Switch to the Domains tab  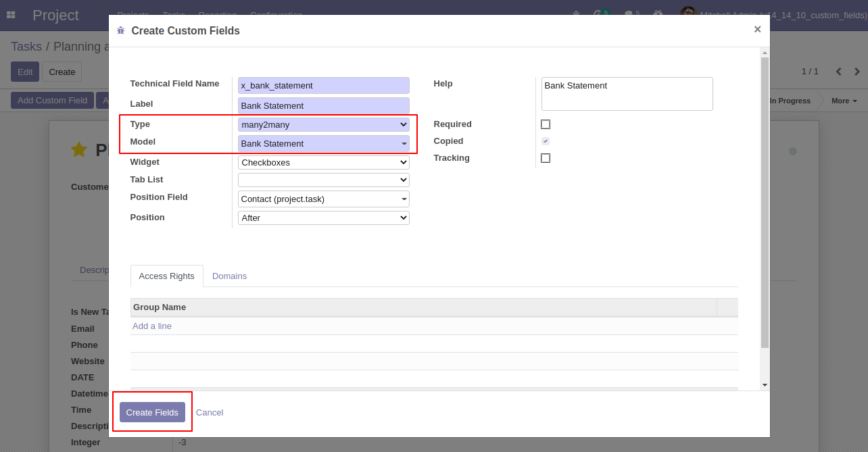click(229, 276)
